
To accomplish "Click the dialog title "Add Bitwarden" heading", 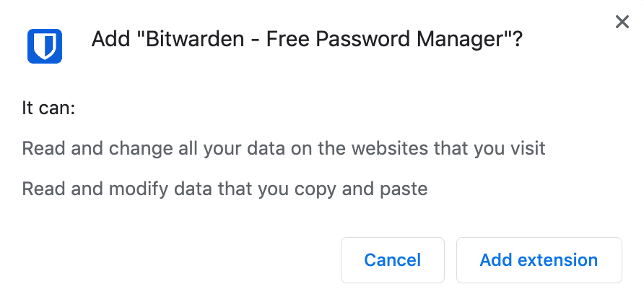I will pos(306,40).
